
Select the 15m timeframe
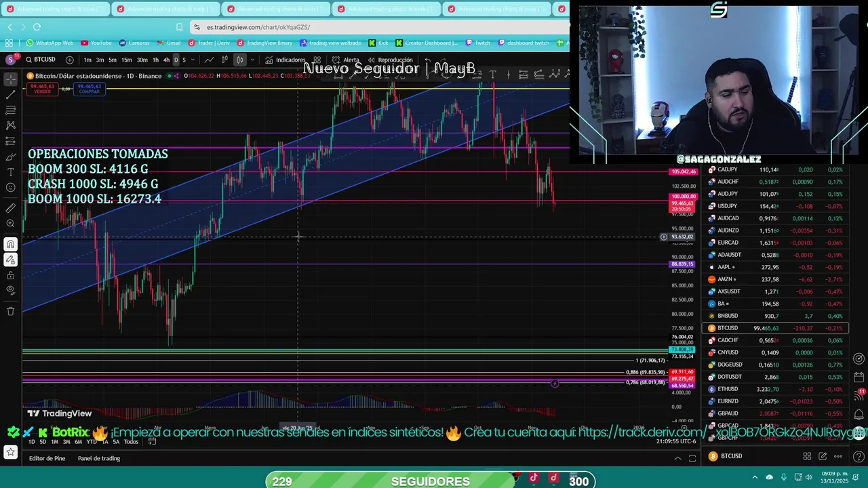pos(126,60)
